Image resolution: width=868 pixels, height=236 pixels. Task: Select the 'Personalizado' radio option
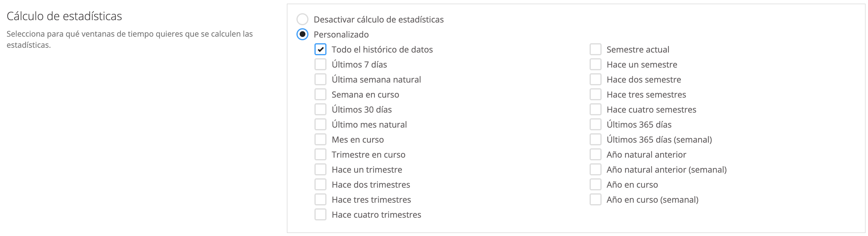pos(302,34)
